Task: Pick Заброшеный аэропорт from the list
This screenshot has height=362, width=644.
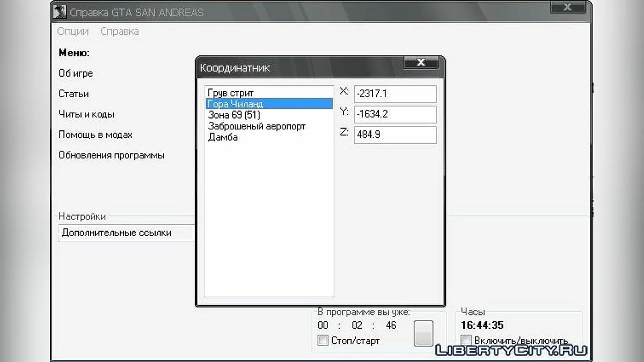Action: tap(257, 126)
